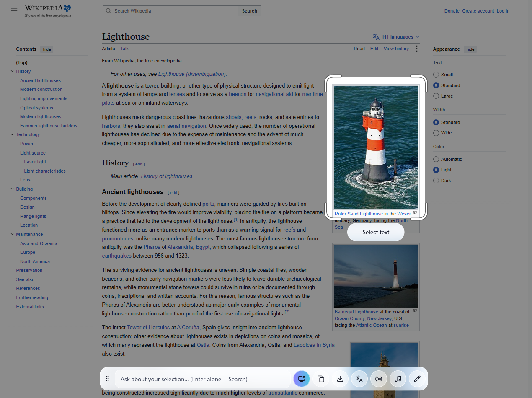This screenshot has height=398, width=532.
Task: Select Standard text size
Action: pyautogui.click(x=436, y=85)
